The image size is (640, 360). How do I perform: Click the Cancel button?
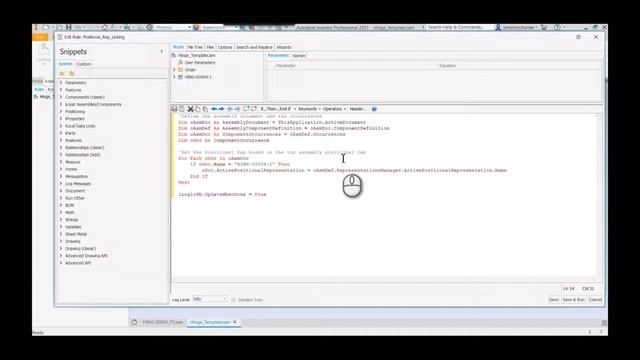[595, 300]
